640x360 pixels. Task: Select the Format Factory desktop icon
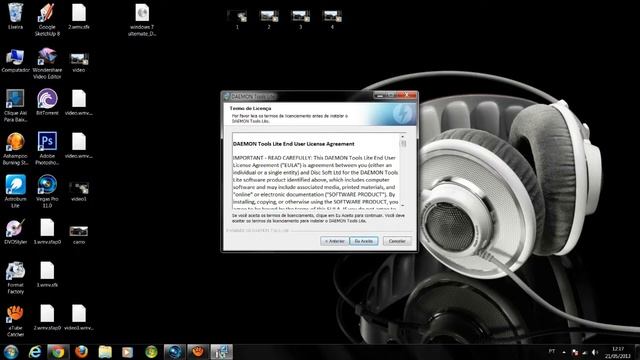click(x=16, y=278)
